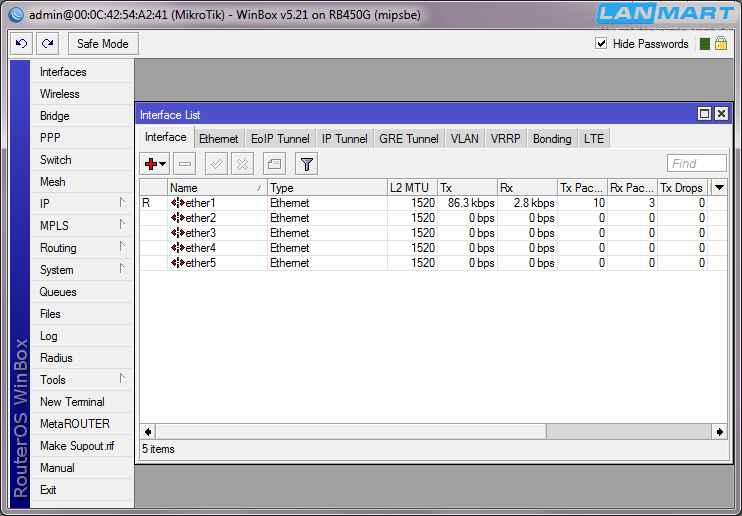Click the left scroll arrow

(x=148, y=432)
